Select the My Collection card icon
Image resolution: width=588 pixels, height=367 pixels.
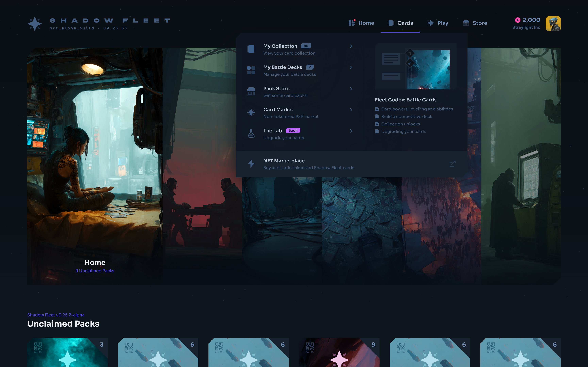pos(251,49)
